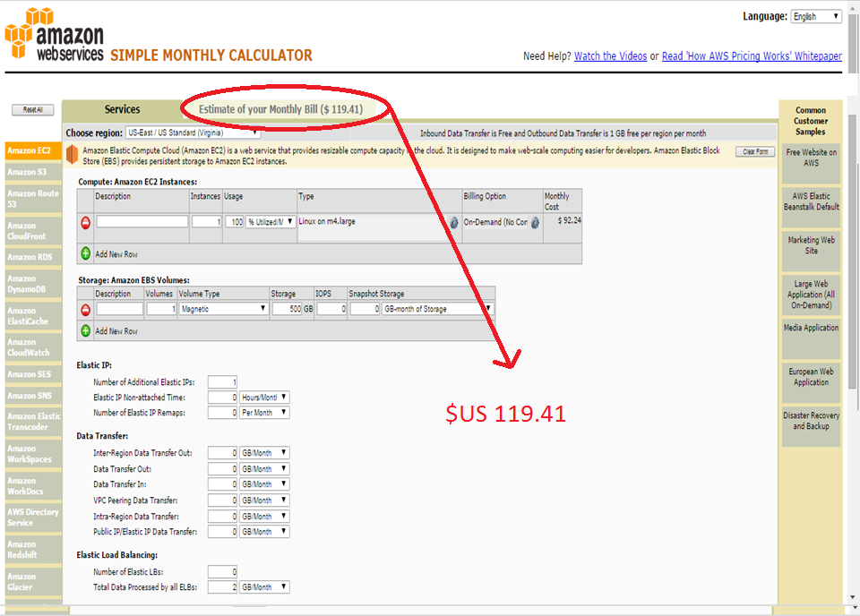Open Estimate of your Monthly Bill tab
Screen dimensions: 860x616
(x=280, y=109)
